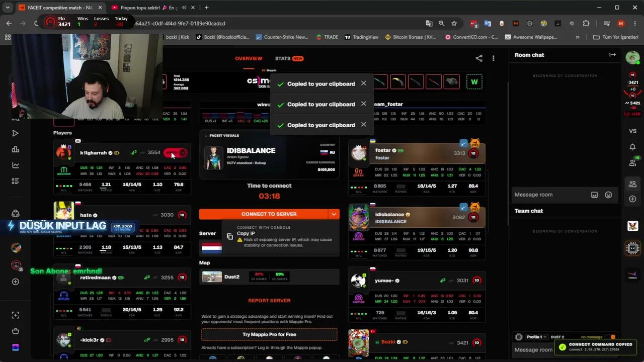Open player fostar's profile name

383,150
